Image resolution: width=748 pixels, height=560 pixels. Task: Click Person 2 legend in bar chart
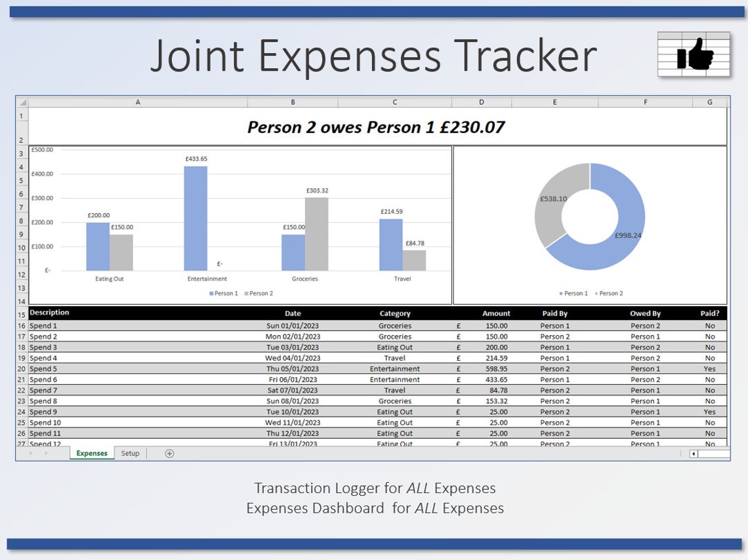point(259,294)
